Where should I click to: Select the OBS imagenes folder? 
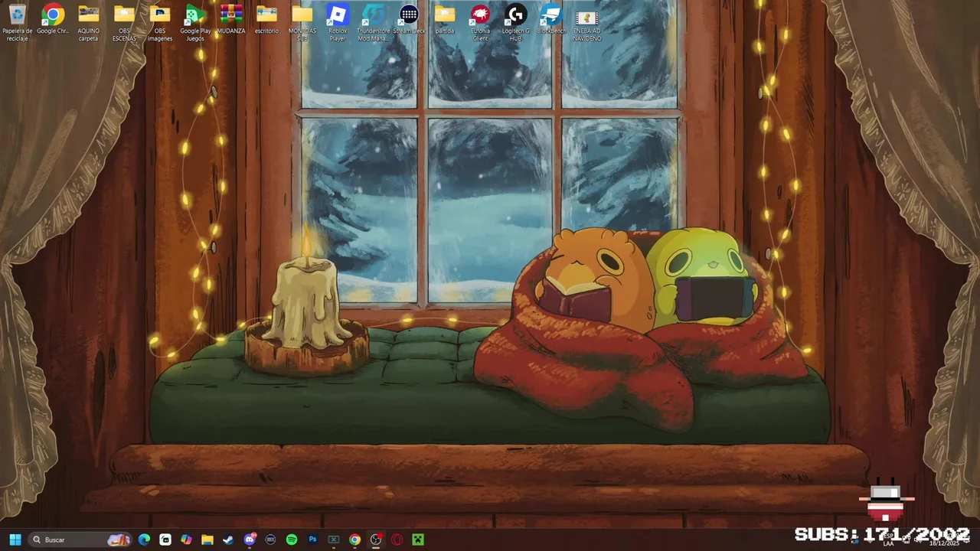(160, 23)
